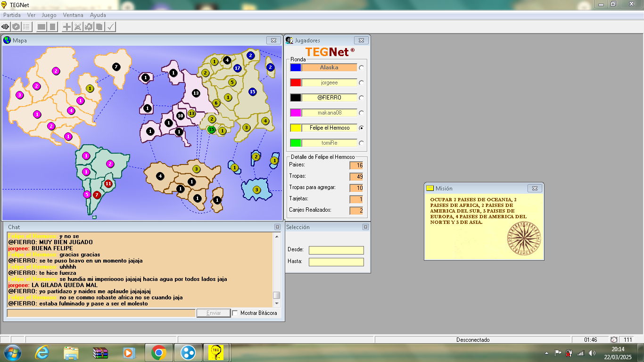Image resolution: width=644 pixels, height=362 pixels.
Task: Click the Desconectado status bar text
Action: [x=473, y=340]
